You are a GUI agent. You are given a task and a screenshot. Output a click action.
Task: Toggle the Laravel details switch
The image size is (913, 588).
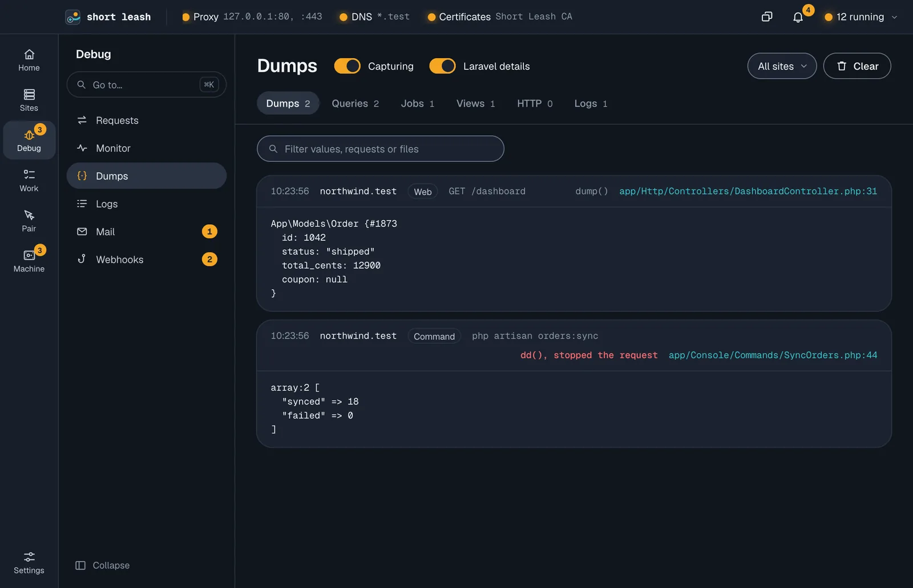442,66
